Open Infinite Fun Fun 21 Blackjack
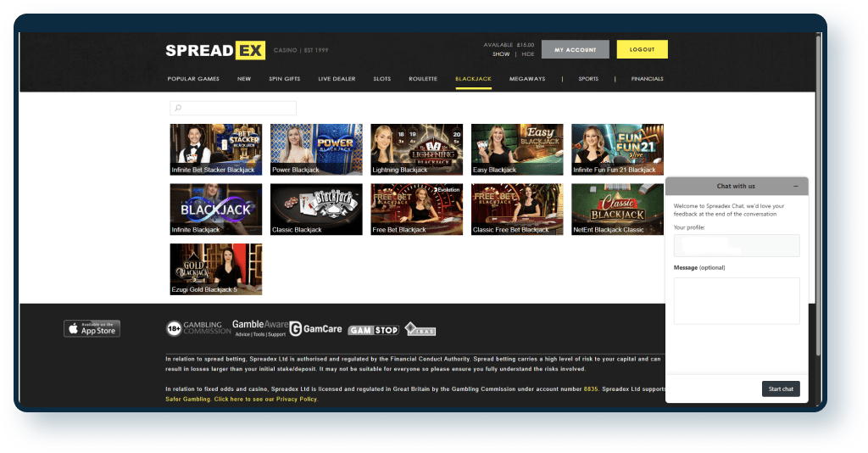The width and height of the screenshot is (868, 453). tap(617, 149)
